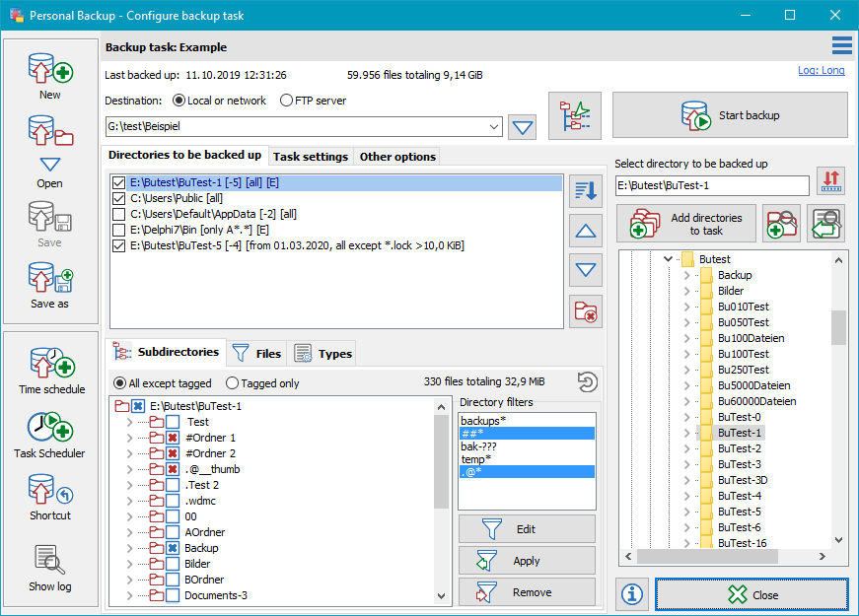Click the reset subdirectory selection icon

click(587, 382)
